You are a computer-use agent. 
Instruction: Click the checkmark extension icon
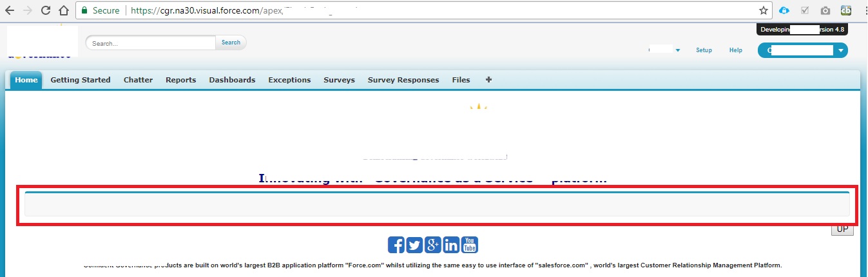805,10
